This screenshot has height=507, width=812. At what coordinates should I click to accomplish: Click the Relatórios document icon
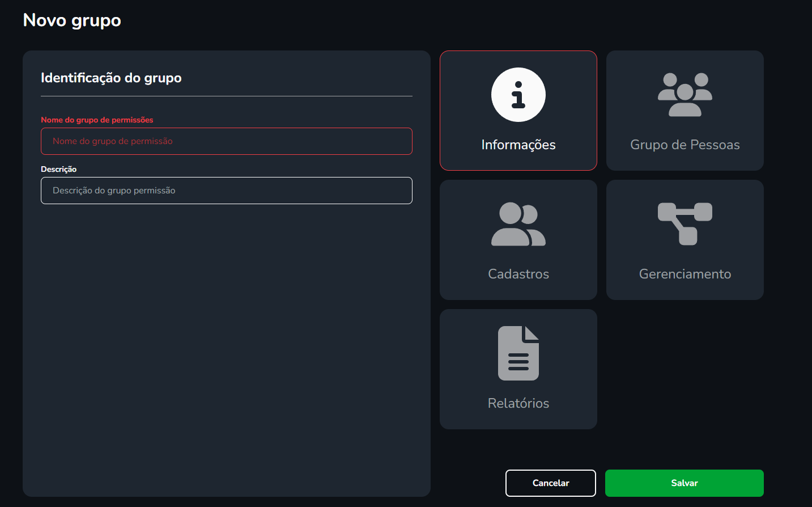[x=518, y=353]
